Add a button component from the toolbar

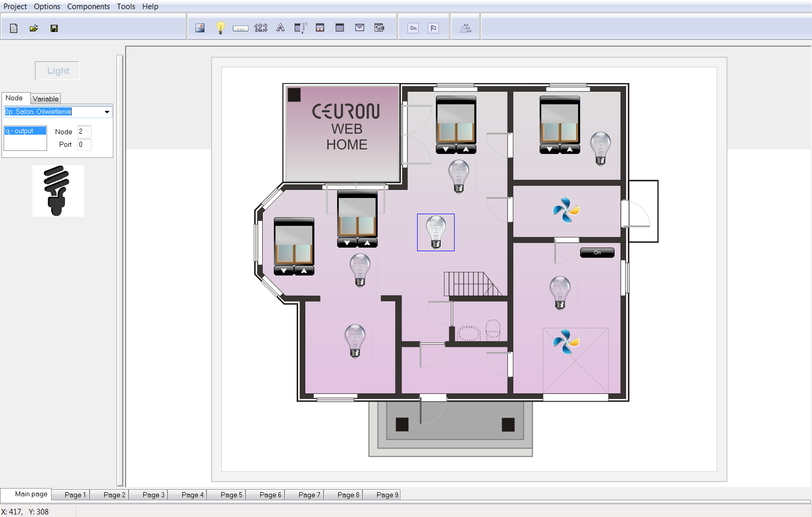click(x=240, y=28)
